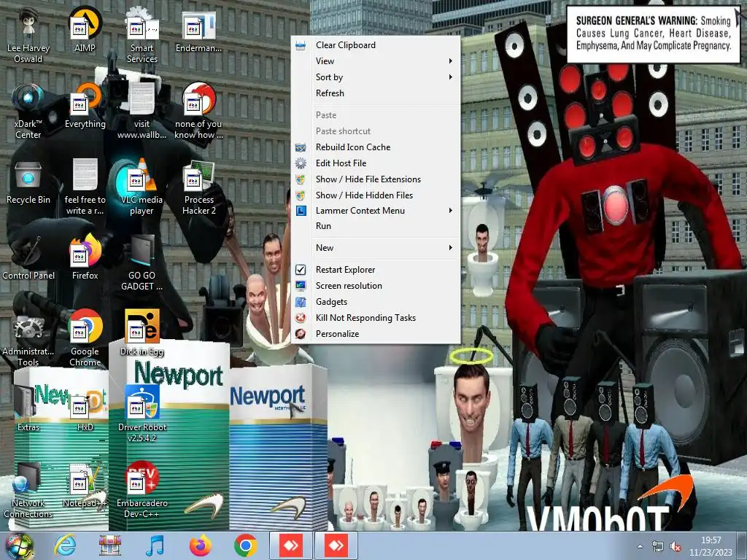Open the clock showing 19:57
The height and width of the screenshot is (560, 747).
tap(711, 546)
